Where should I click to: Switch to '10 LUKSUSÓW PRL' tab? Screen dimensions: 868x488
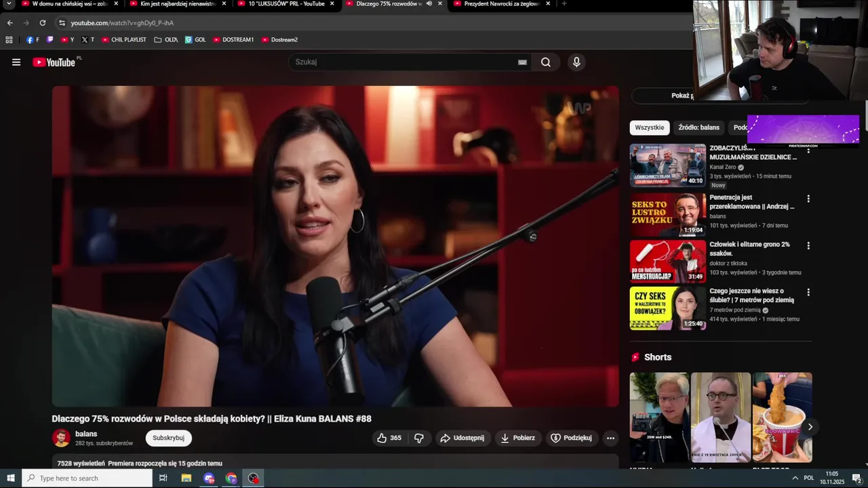pos(285,3)
